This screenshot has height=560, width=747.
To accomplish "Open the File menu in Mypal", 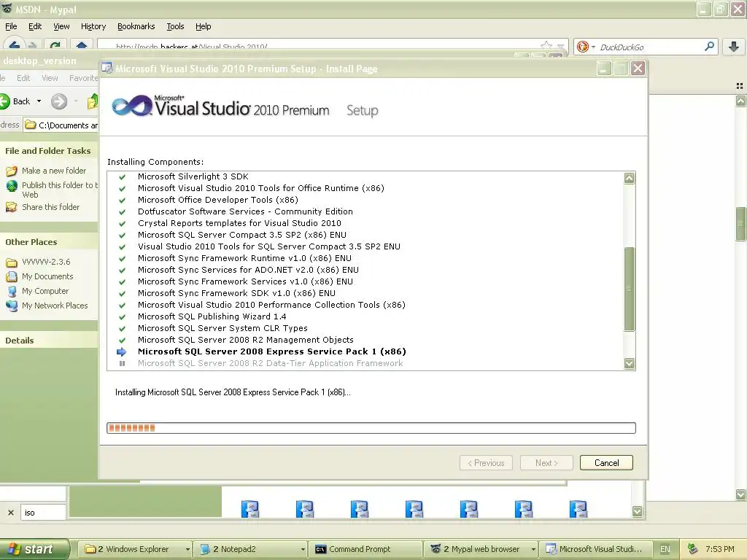I will (x=11, y=26).
